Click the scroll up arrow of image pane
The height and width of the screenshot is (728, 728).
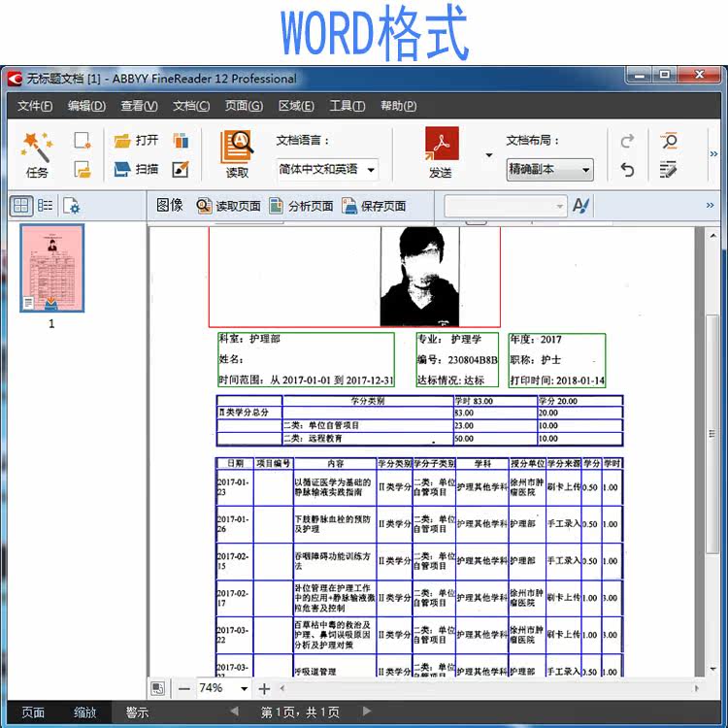tap(712, 236)
